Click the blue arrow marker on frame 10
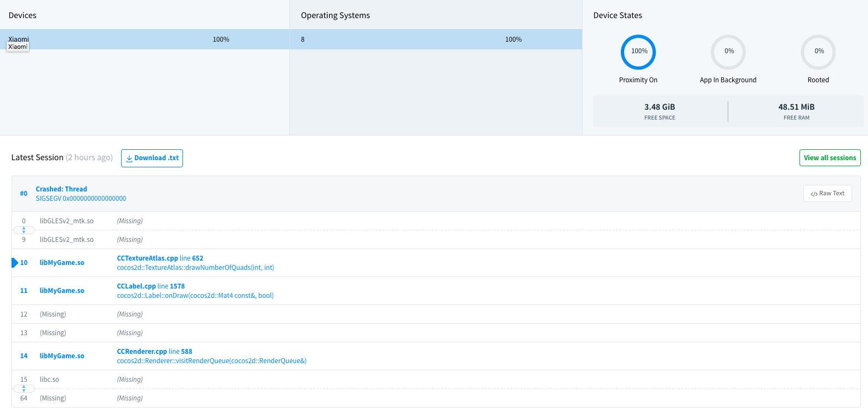The height and width of the screenshot is (418, 868). click(15, 263)
